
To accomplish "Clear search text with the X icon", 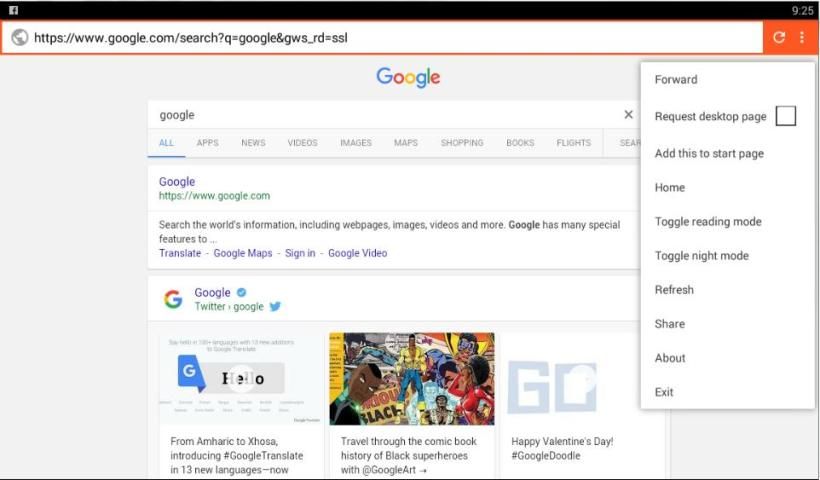I will point(628,115).
